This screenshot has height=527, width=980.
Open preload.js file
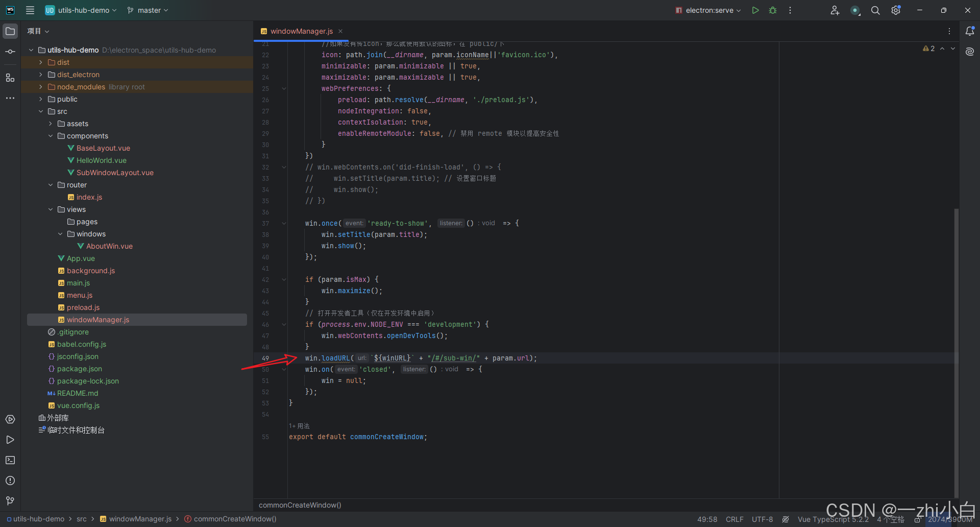point(83,307)
